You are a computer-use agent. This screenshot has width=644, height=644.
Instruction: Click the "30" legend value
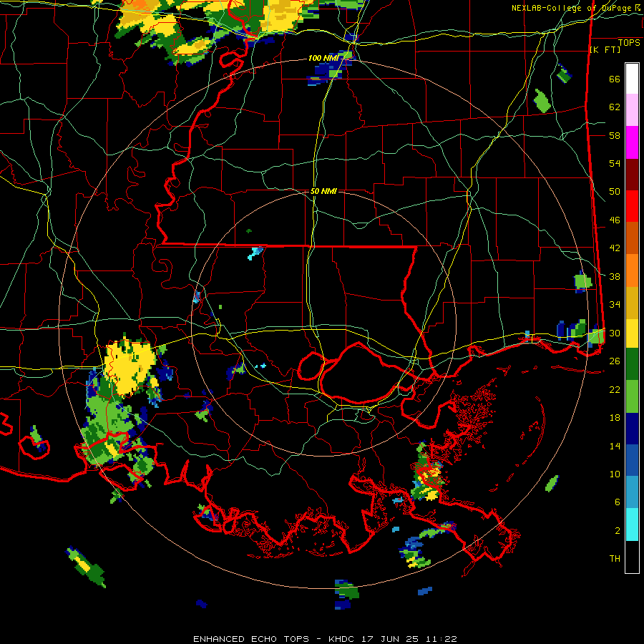tap(615, 333)
